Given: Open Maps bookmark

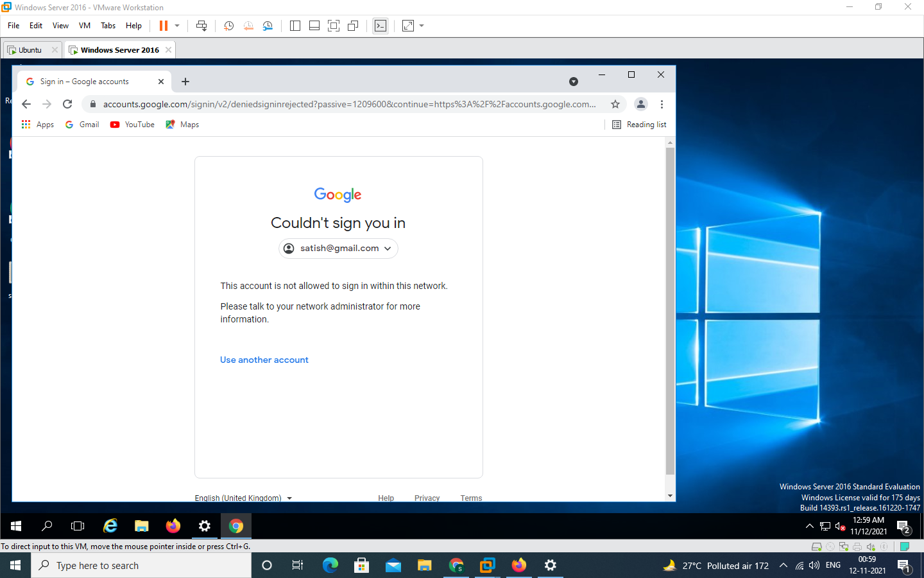Looking at the screenshot, I should (x=182, y=125).
